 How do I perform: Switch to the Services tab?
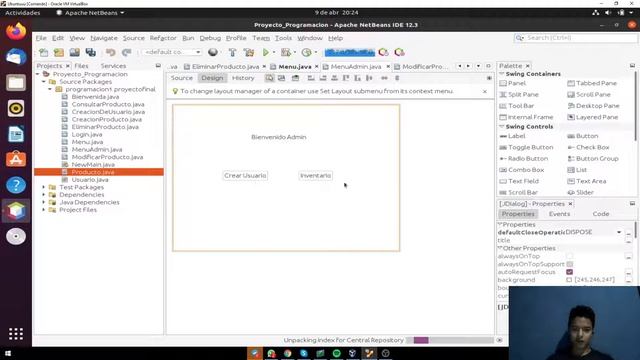(x=113, y=66)
